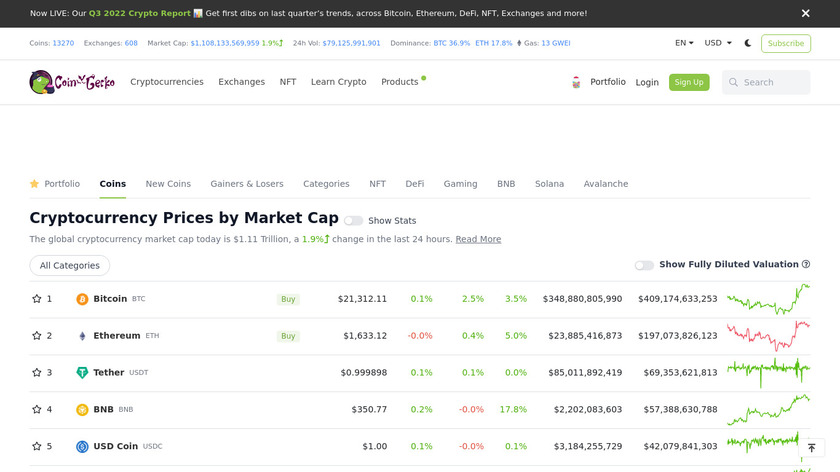Open Ethereum 7-day sparkline chart
840x472 pixels.
[768, 336]
